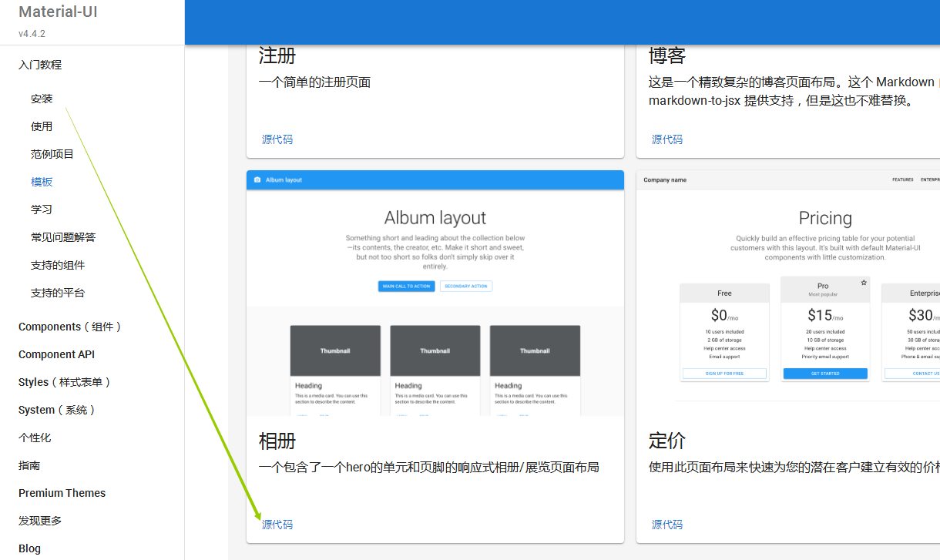Click Company name in pricing preview
The height and width of the screenshot is (560, 940).
tap(665, 180)
